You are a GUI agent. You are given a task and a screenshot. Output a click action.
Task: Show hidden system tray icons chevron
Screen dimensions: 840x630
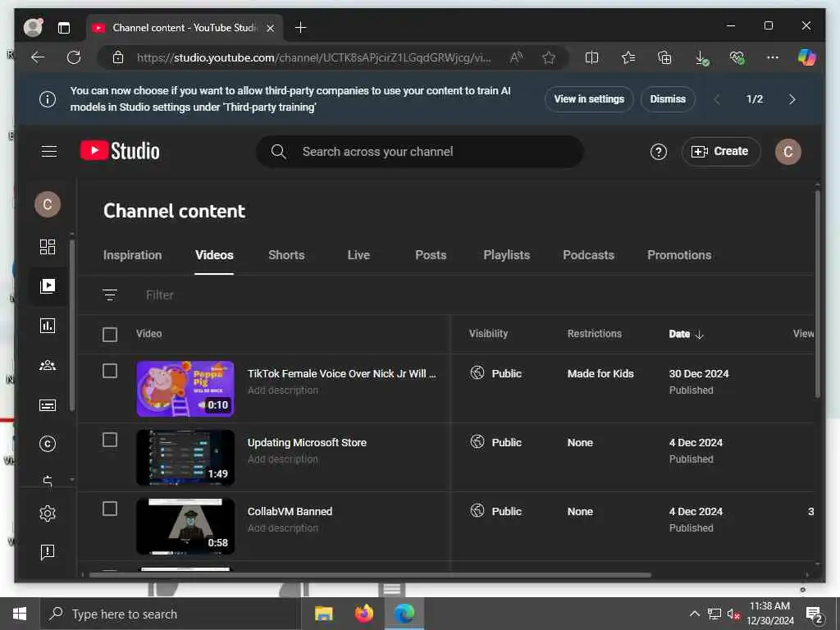click(x=694, y=614)
